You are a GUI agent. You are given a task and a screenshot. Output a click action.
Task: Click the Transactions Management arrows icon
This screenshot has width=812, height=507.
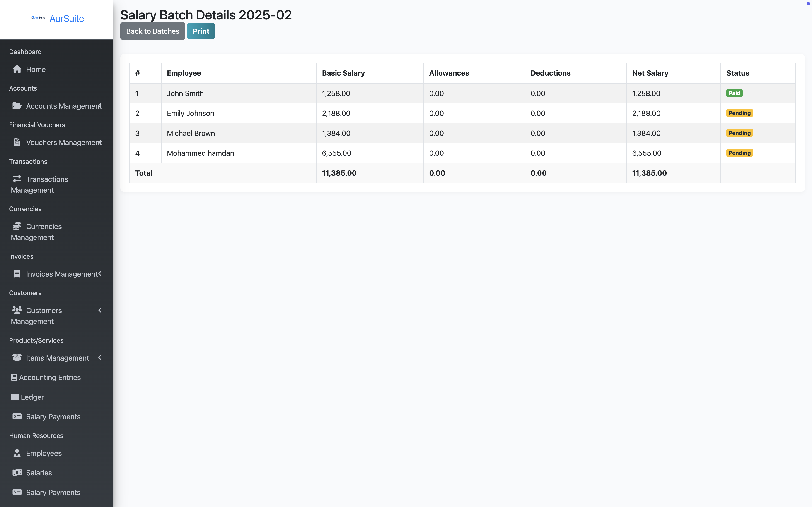click(x=17, y=179)
